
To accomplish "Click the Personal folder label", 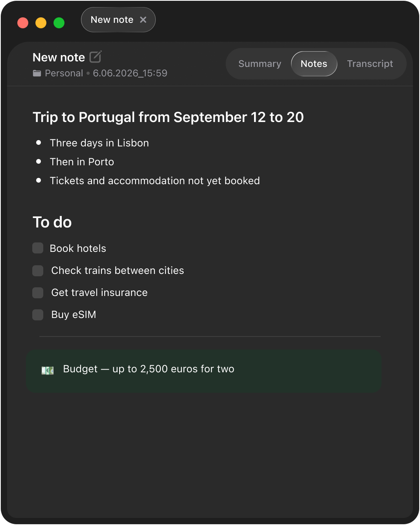I will point(64,73).
